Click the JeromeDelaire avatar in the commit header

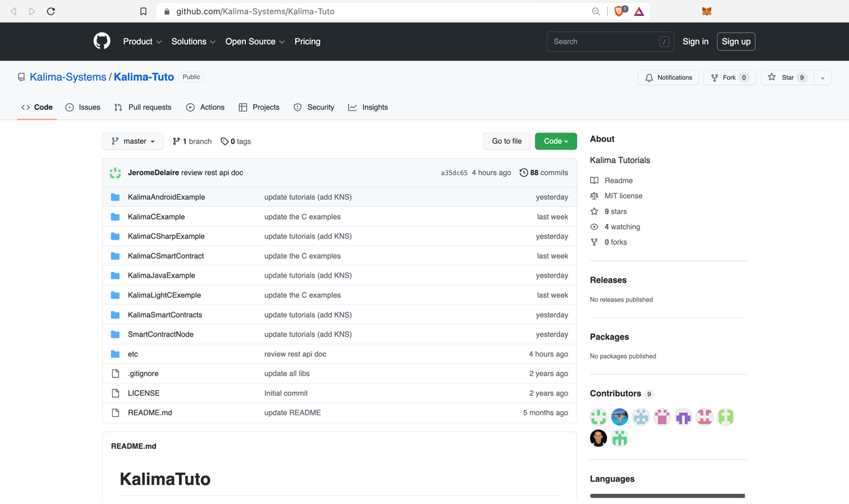tap(115, 173)
